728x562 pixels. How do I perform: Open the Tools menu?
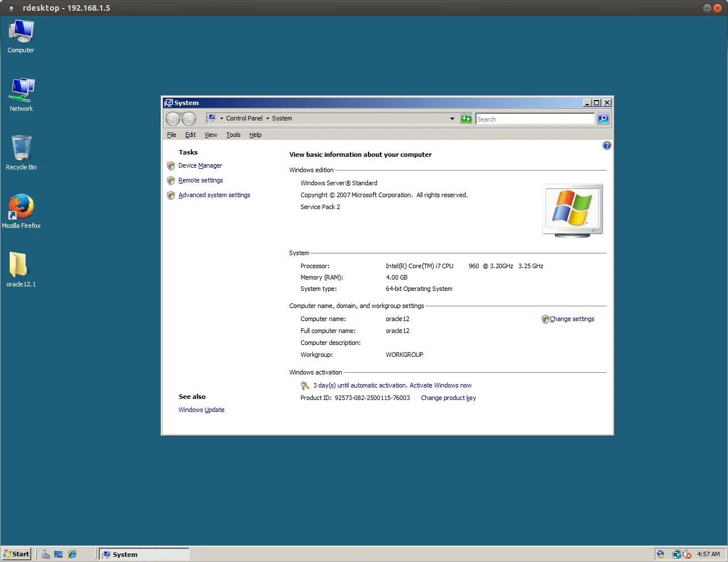click(233, 135)
